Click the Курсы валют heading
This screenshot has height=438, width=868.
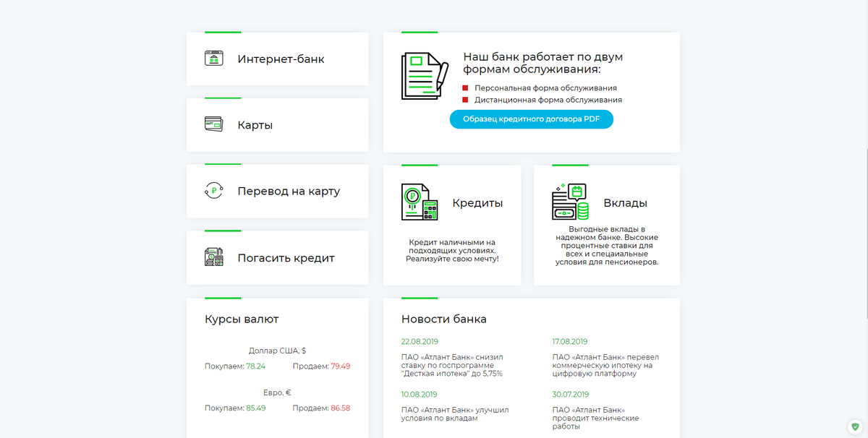(x=242, y=319)
